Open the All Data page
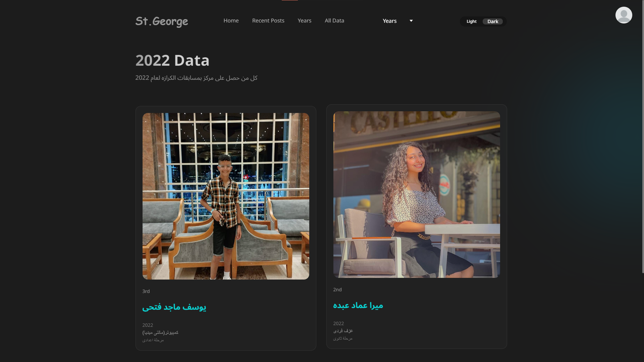 tap(334, 20)
